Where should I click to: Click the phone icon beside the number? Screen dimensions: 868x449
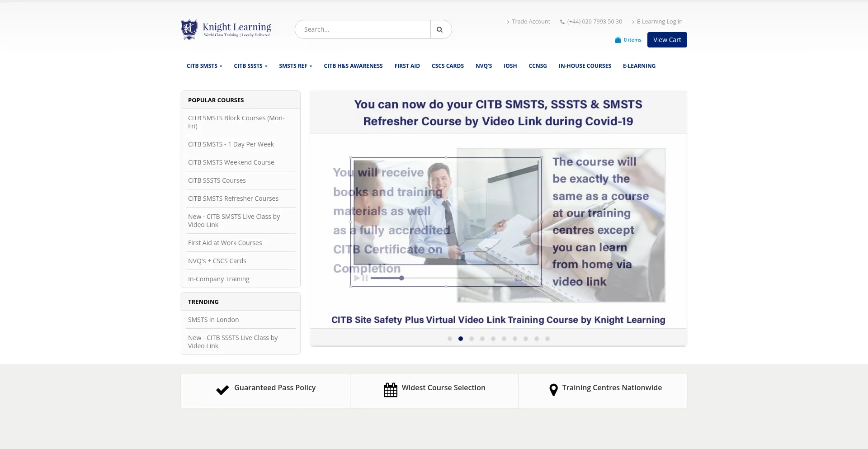click(562, 22)
